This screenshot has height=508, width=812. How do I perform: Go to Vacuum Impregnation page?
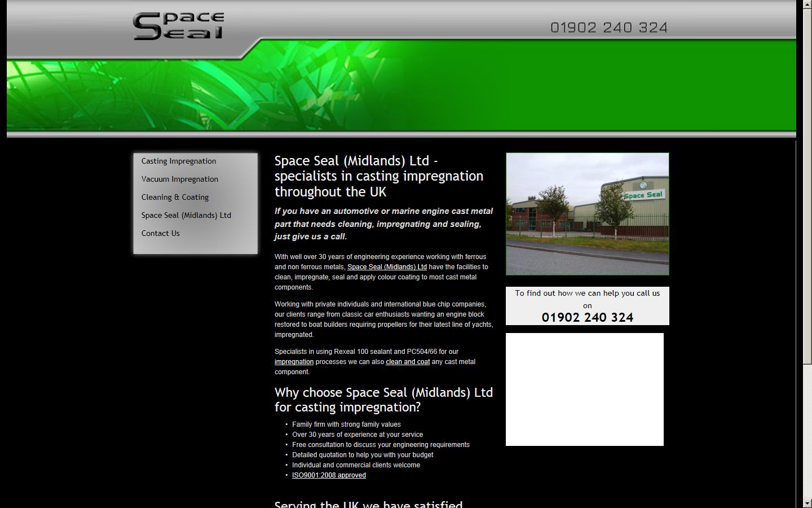click(x=179, y=179)
